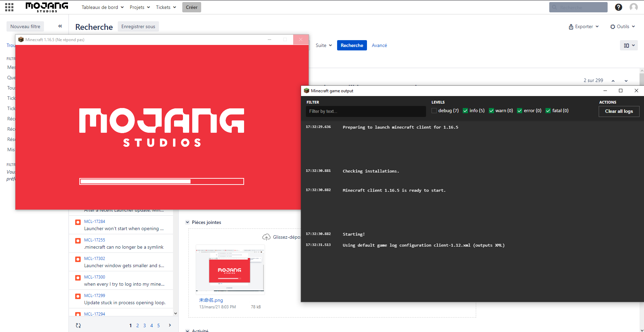
Task: Toggle the info (5) log level checkbox
Action: (x=465, y=110)
